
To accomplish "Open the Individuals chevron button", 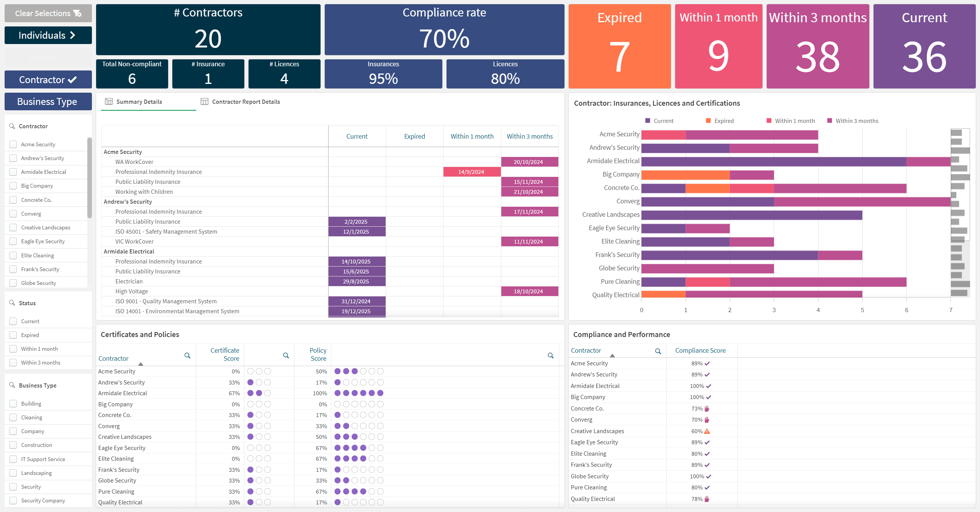I will (48, 35).
